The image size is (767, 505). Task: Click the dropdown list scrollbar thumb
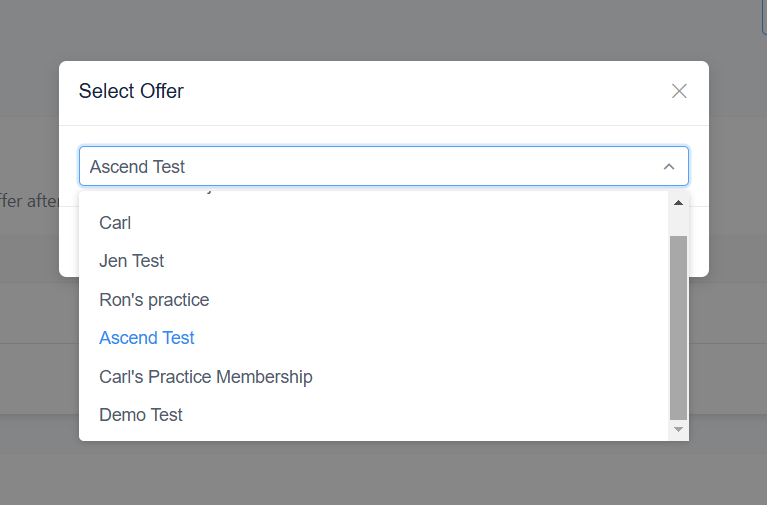click(x=678, y=325)
